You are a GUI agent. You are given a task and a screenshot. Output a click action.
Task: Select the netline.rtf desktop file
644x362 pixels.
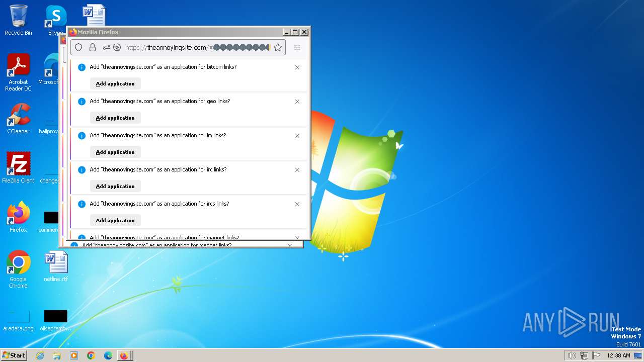(x=56, y=266)
